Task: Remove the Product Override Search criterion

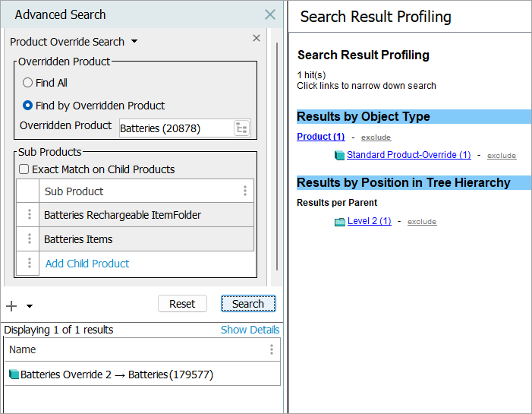Action: point(257,38)
